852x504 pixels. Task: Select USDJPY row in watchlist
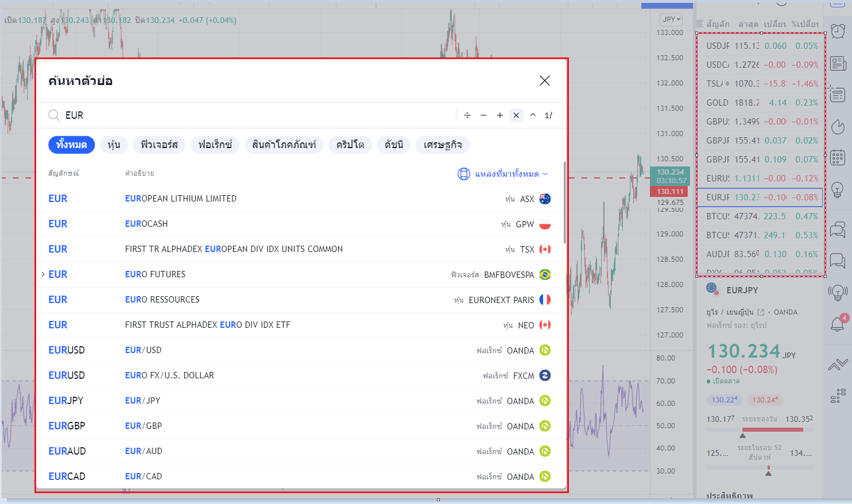[x=761, y=46]
